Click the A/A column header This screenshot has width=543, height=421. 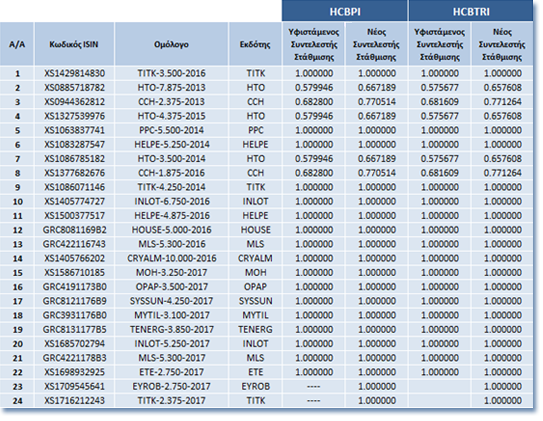tap(17, 44)
